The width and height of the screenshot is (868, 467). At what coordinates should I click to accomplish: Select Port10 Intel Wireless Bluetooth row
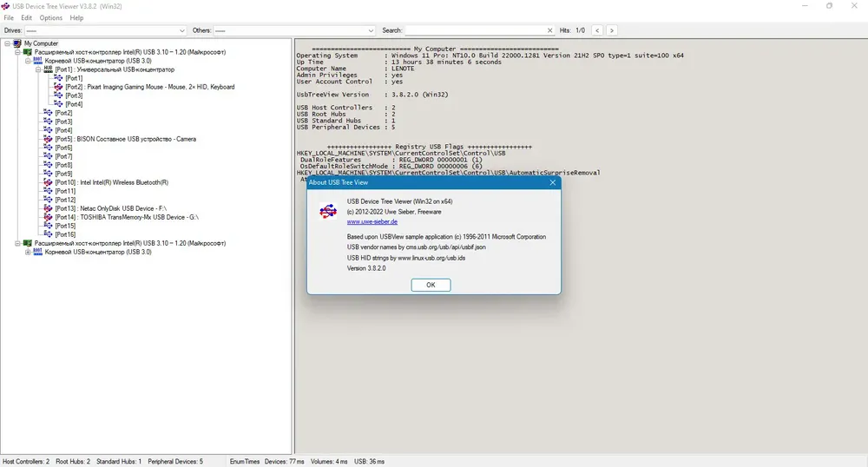(112, 182)
